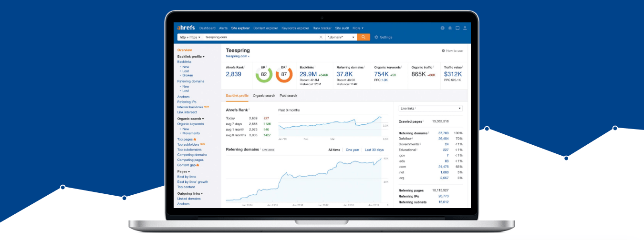Click the 15,012 Referring subnets count
This screenshot has height=240, width=644.
point(444,202)
